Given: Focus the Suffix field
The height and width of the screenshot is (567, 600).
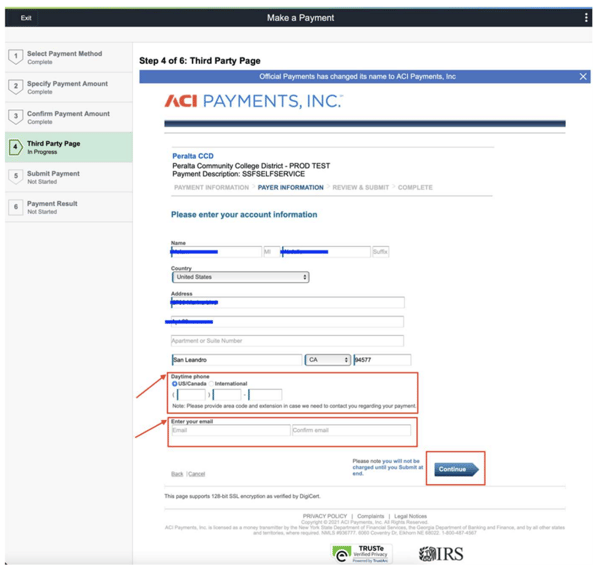Looking at the screenshot, I should (x=380, y=252).
